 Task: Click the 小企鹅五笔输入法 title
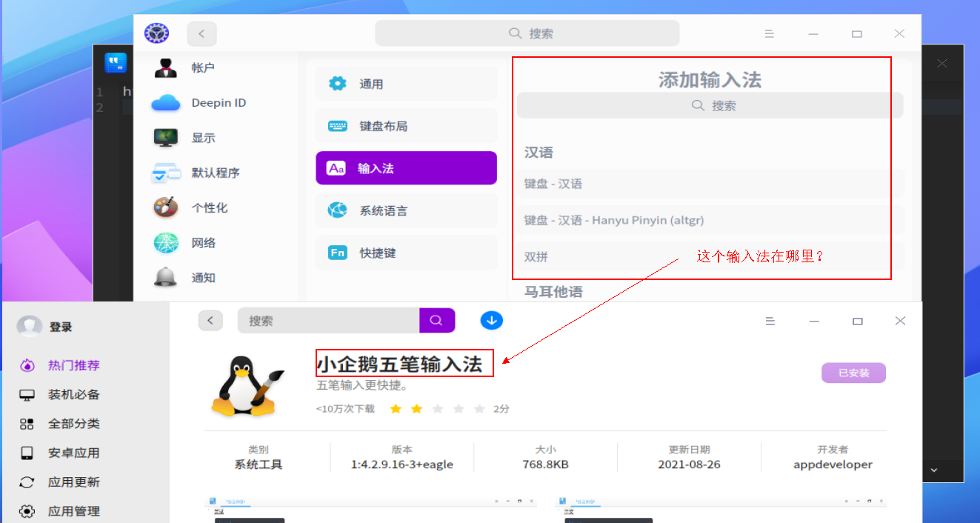coord(399,364)
